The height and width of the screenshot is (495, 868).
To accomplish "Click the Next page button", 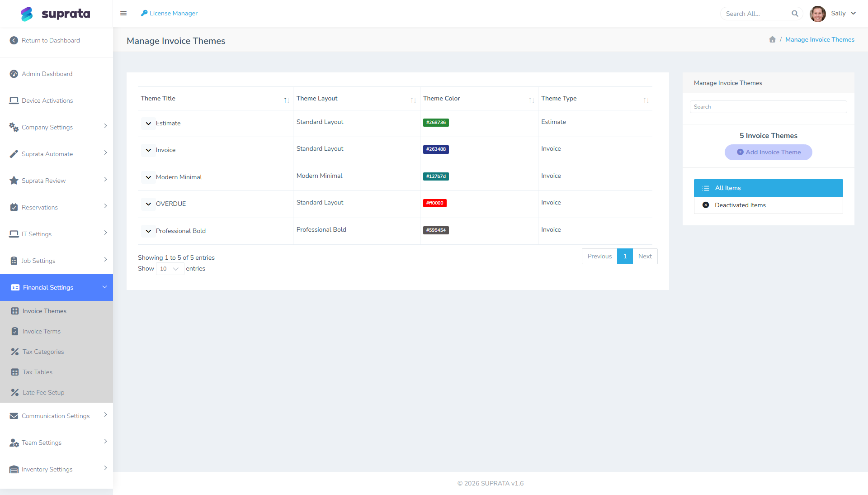I will 645,256.
